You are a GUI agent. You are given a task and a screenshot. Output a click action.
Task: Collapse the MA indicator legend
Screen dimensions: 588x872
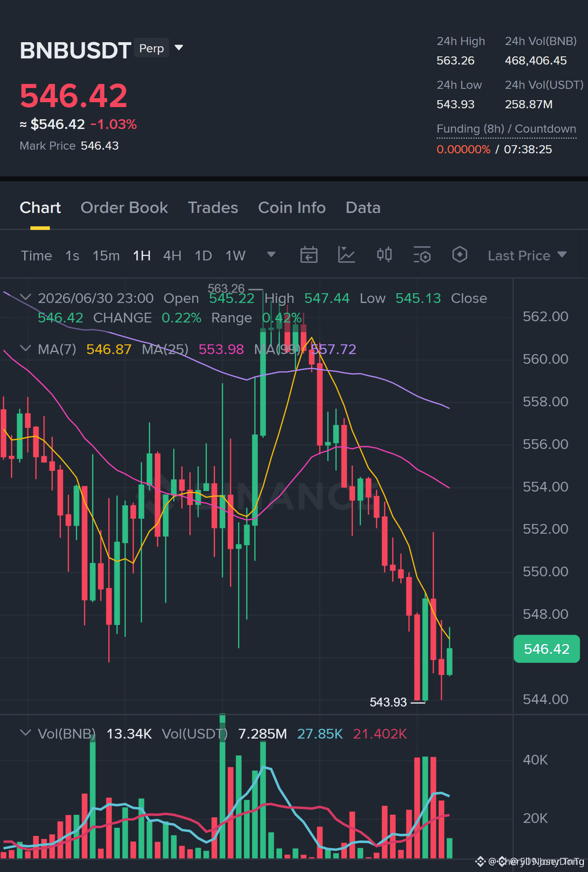point(26,348)
